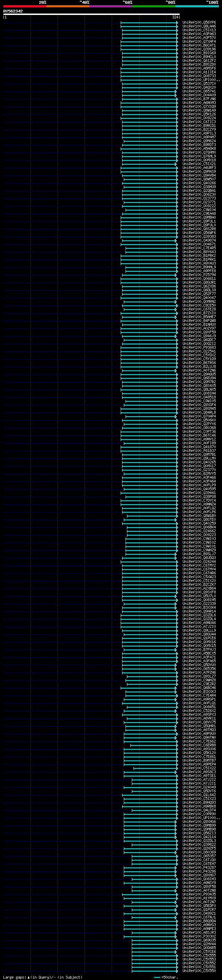Viewport: 222px width, 980px height.
Task: Select the UniRef100_Q9SXF8 entry
Action: pos(199,592)
